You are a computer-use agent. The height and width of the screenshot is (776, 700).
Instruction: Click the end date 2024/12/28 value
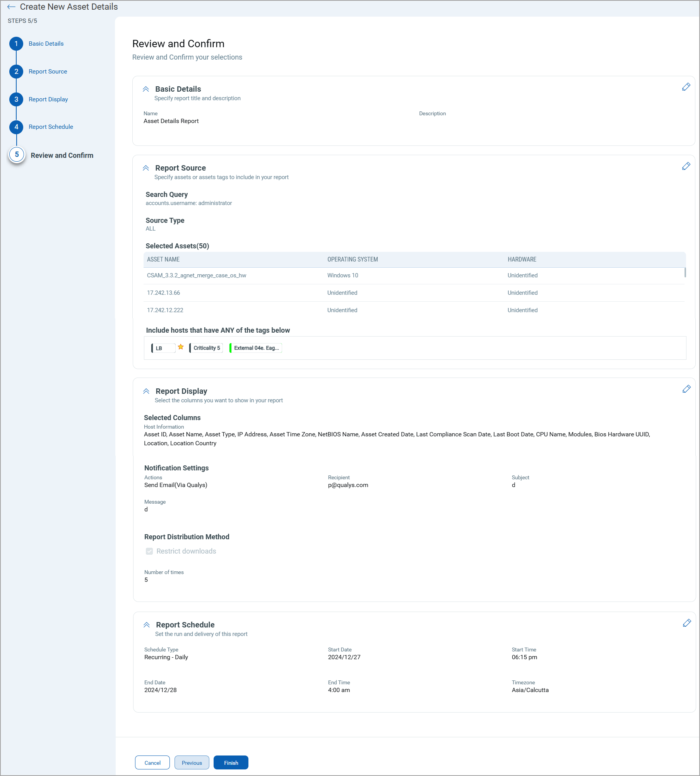point(161,690)
